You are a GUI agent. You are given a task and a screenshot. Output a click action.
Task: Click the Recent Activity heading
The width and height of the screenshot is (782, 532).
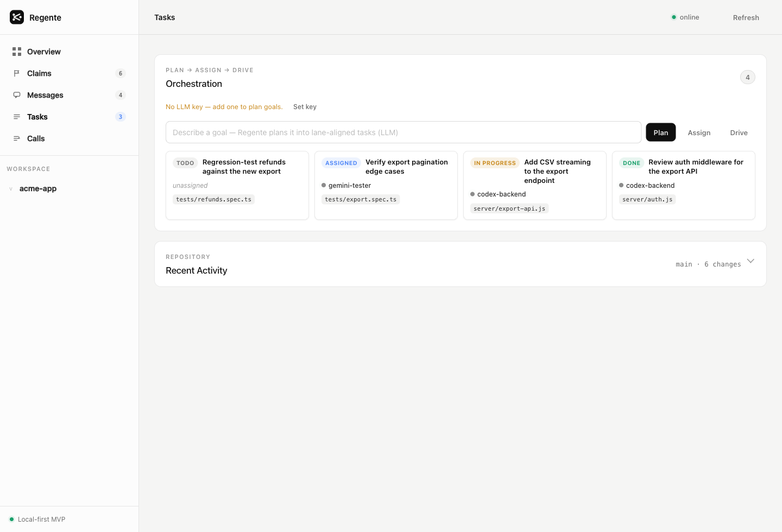point(197,270)
